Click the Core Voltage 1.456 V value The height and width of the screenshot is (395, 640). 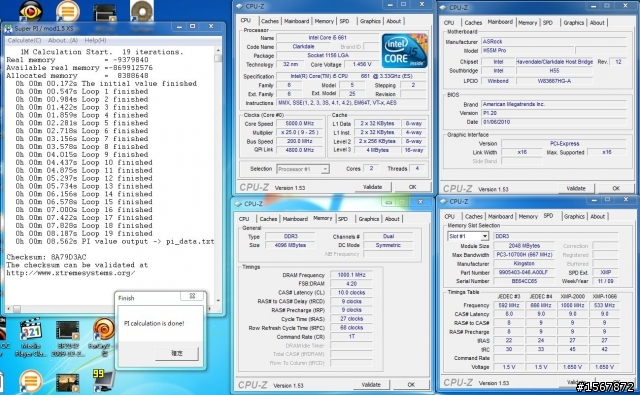click(362, 64)
